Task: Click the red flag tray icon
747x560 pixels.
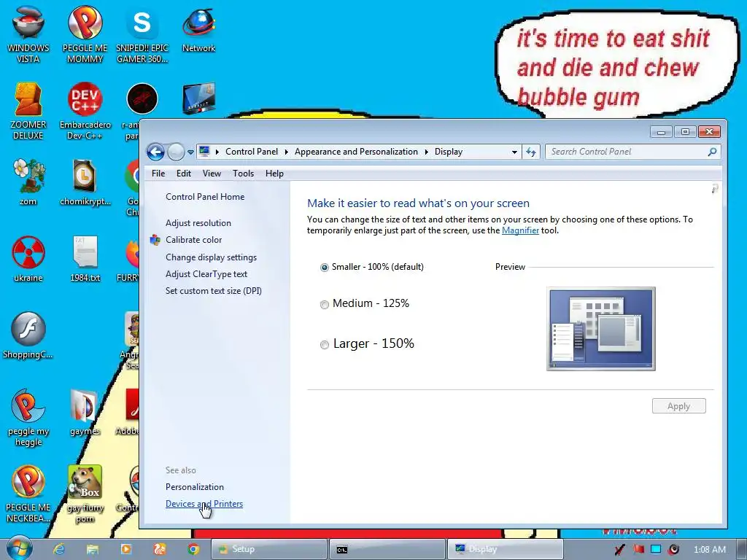Action: coord(639,549)
